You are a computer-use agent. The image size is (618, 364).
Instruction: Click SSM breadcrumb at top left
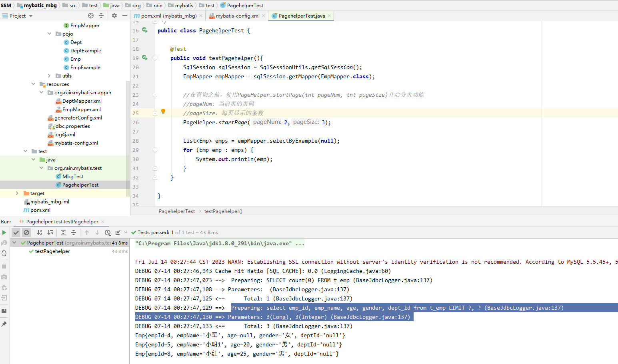tap(6, 5)
